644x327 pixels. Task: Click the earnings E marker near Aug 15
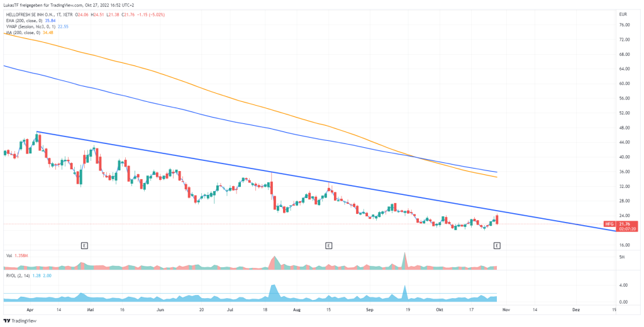[328, 245]
